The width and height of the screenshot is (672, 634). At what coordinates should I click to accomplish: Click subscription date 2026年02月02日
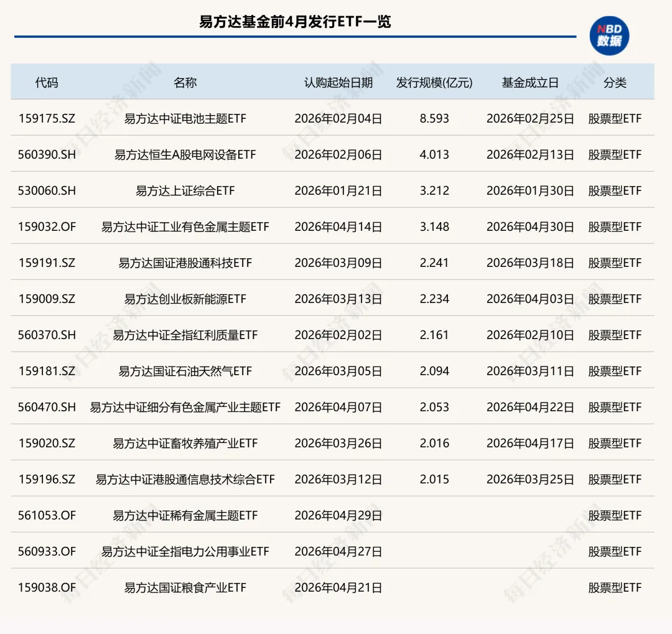coord(338,334)
